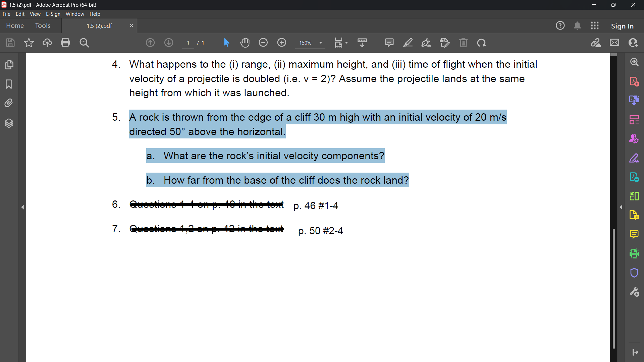
Task: Open the zoom level dropdown showing 150%
Action: [x=310, y=43]
